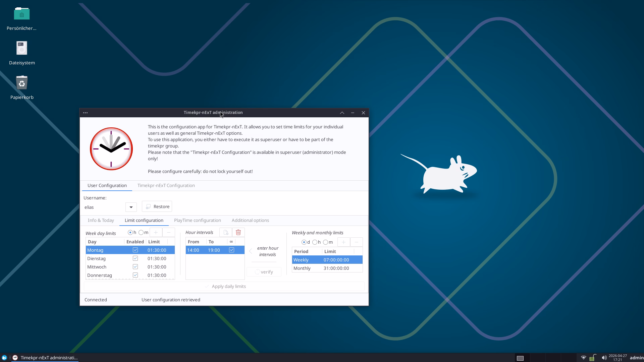644x362 pixels.
Task: Click the To column header
Action: coord(217,242)
